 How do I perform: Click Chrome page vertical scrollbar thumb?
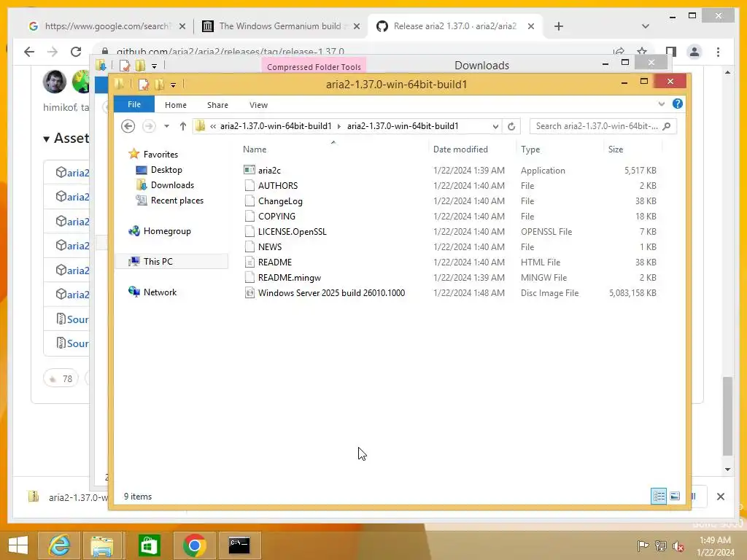pyautogui.click(x=727, y=416)
